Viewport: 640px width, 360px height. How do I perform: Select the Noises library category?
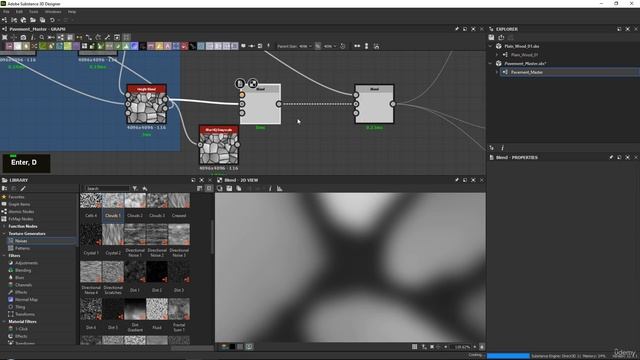tap(21, 241)
